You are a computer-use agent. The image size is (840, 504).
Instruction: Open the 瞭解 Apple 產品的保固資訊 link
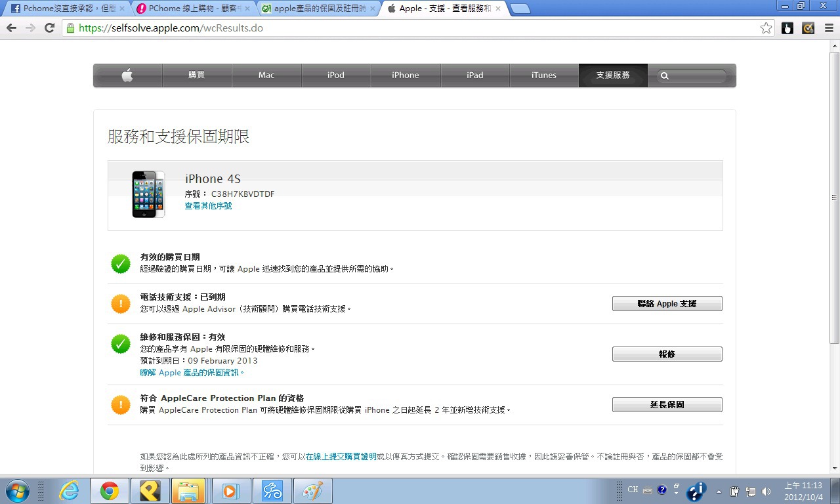point(192,373)
